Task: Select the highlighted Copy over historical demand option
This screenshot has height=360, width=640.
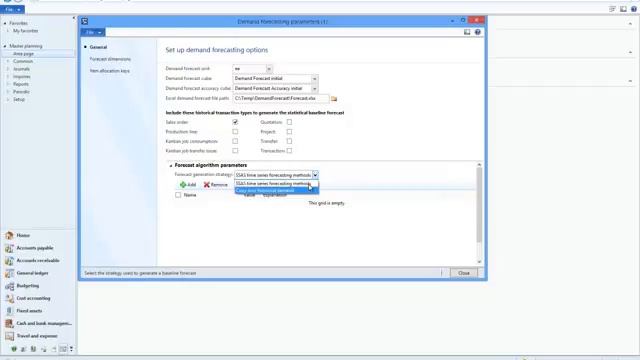Action: (276, 191)
